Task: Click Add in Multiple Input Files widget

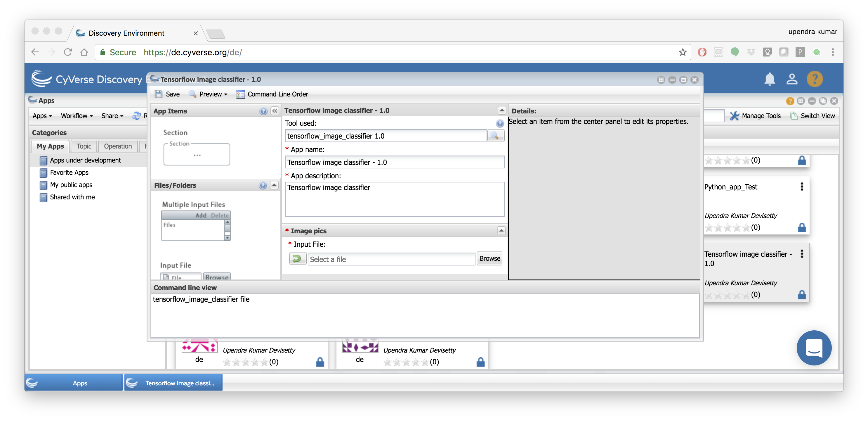Action: tap(201, 215)
